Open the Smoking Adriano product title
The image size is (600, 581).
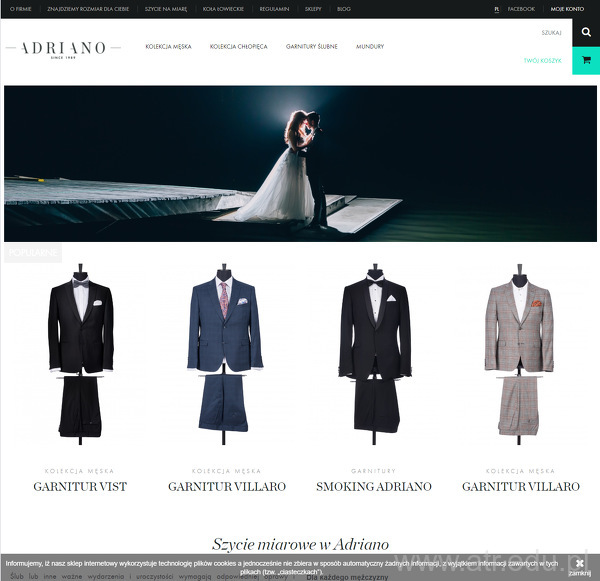pyautogui.click(x=374, y=486)
